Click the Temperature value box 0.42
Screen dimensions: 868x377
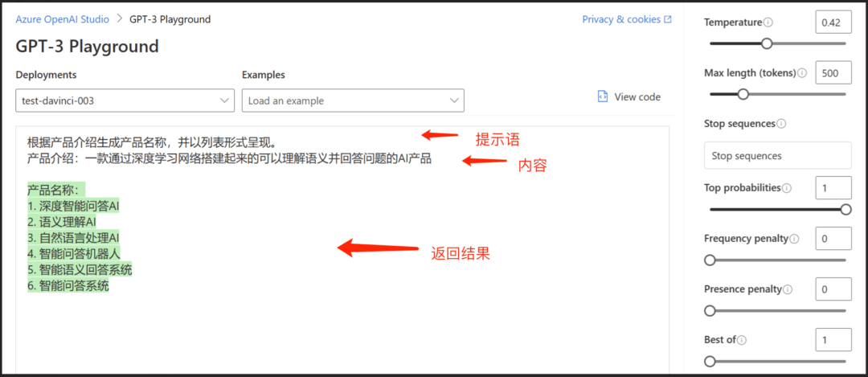click(833, 23)
